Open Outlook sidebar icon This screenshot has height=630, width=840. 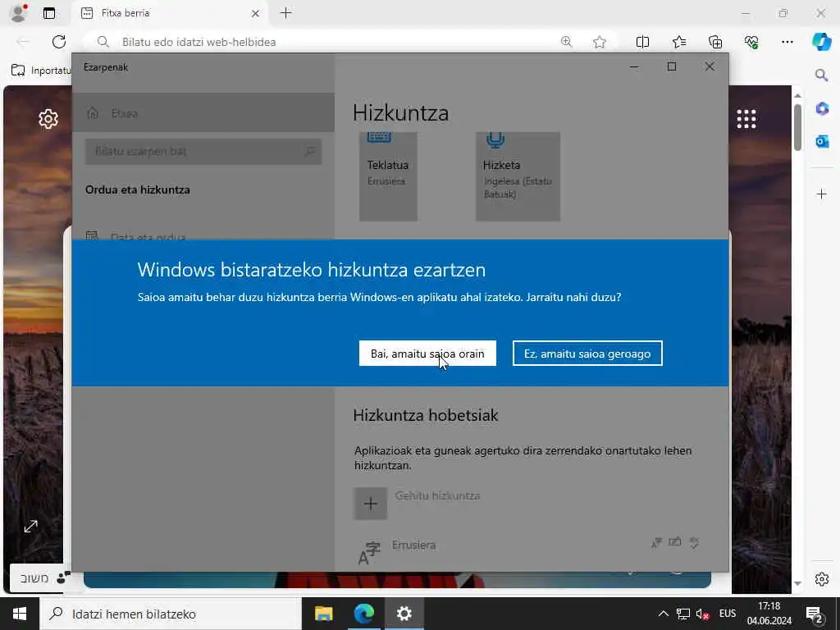coord(822,141)
